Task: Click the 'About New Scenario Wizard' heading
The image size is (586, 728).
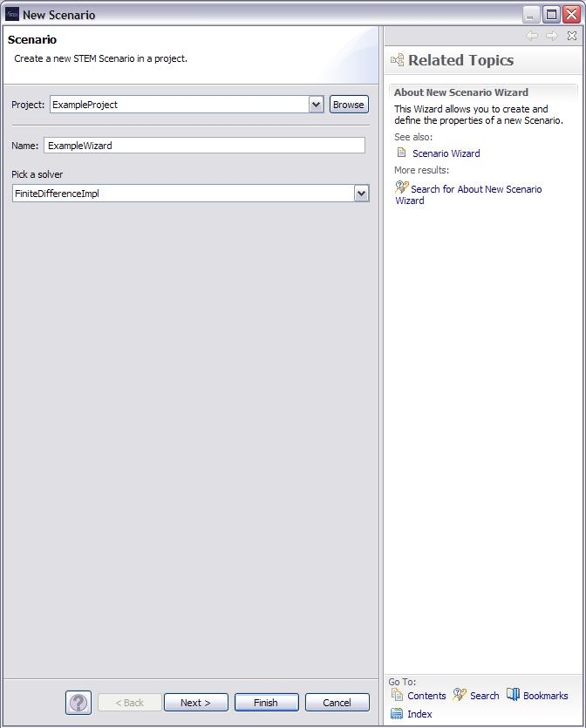Action: pos(461,92)
